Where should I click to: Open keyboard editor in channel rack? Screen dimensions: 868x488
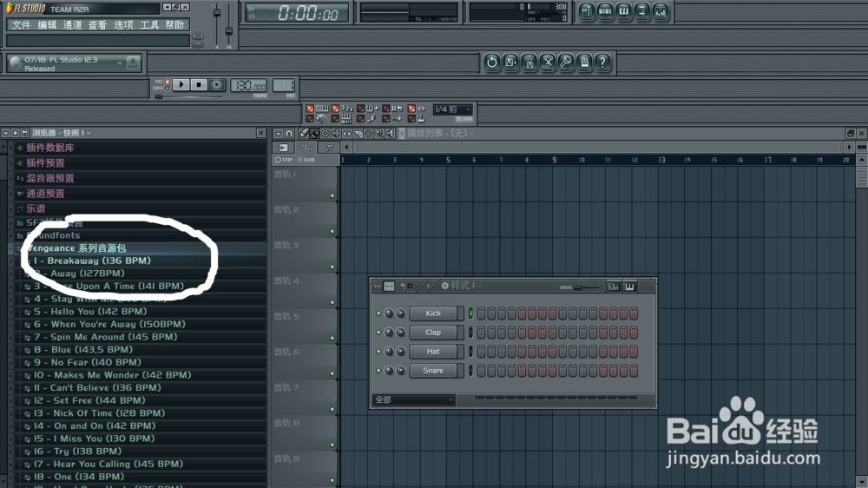[x=629, y=287]
